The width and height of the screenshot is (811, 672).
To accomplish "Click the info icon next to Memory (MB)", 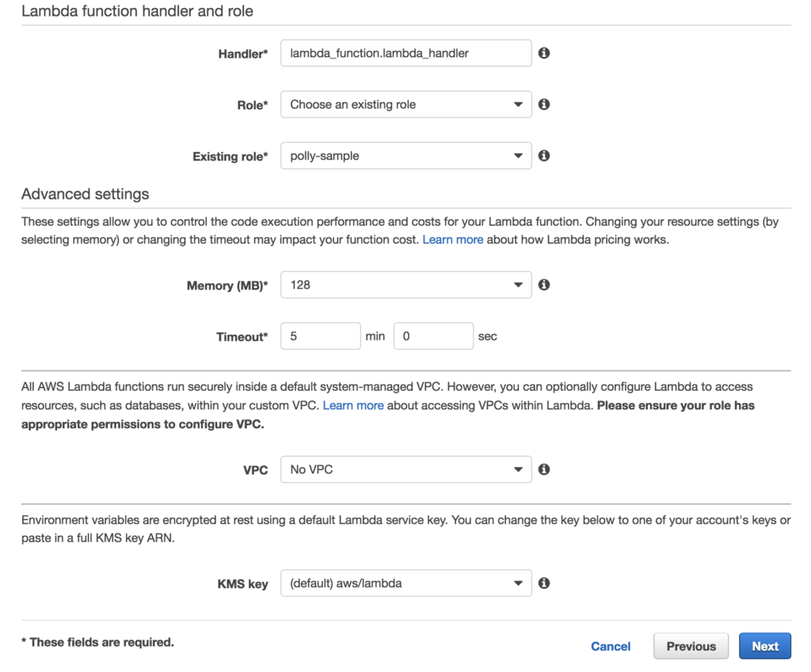I will [543, 284].
